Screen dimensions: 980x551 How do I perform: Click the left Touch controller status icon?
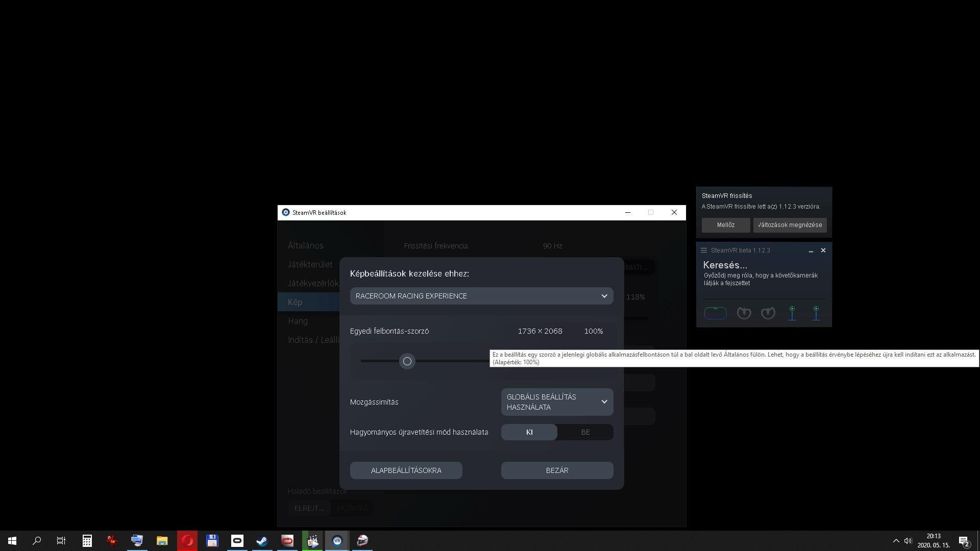click(x=744, y=313)
